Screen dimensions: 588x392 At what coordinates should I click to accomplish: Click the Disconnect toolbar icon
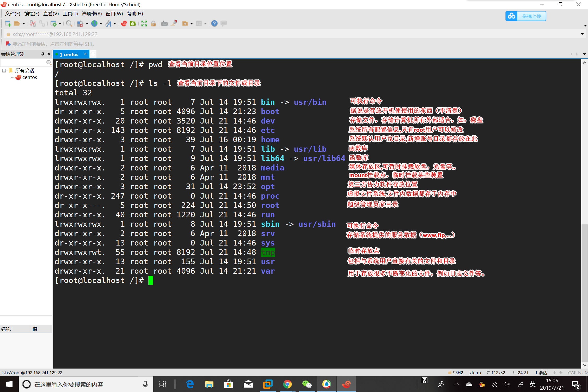(33, 24)
